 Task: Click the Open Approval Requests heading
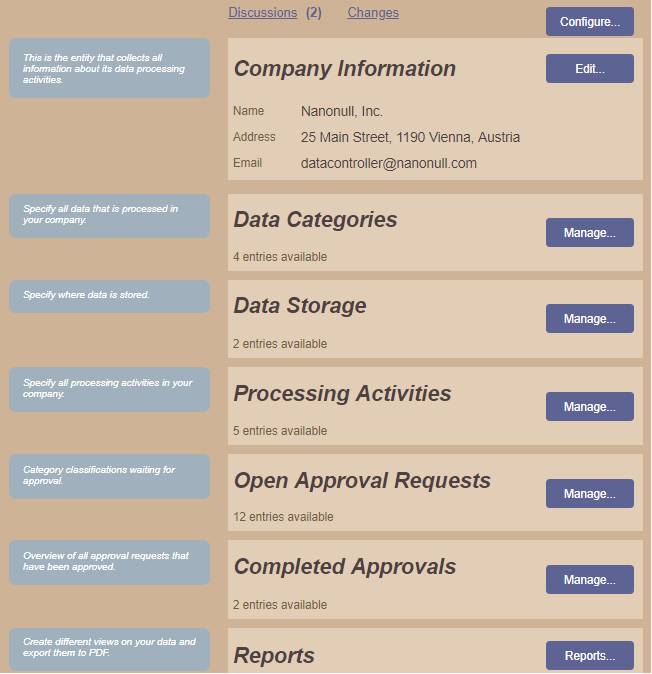click(x=362, y=481)
